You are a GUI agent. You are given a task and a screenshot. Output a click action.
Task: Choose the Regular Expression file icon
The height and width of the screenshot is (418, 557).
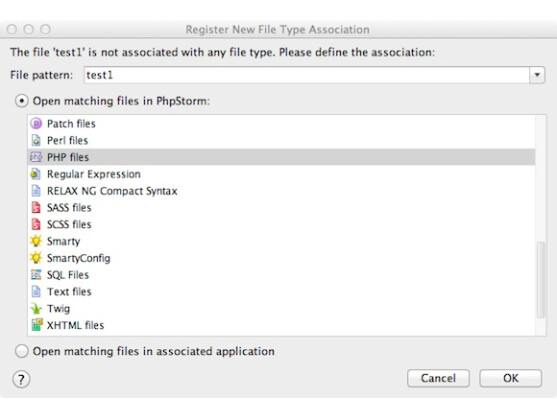coord(36,174)
